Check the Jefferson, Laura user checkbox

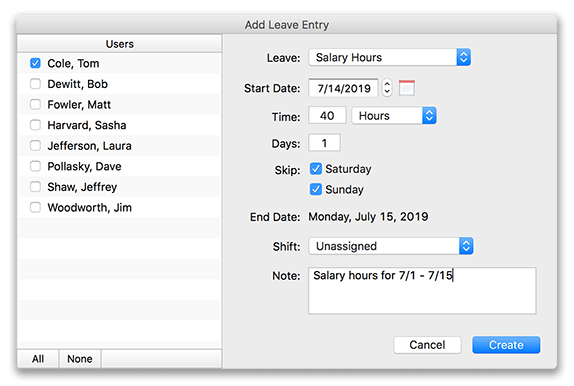[x=35, y=146]
